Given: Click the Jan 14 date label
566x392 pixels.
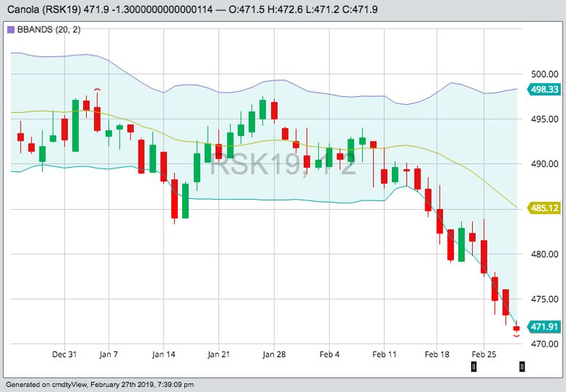Looking at the screenshot, I should click(164, 355).
